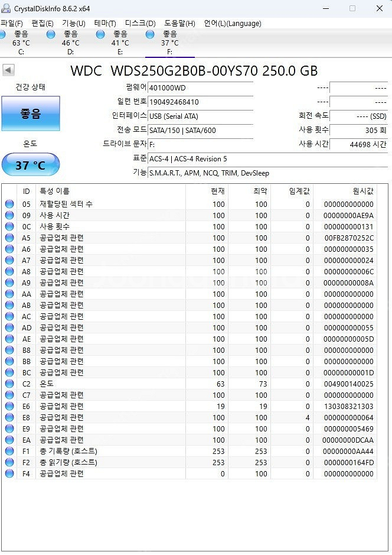Click the standard field ACS-4 | ACS-4 Revision 5
The height and width of the screenshot is (555, 392).
pyautogui.click(x=267, y=158)
